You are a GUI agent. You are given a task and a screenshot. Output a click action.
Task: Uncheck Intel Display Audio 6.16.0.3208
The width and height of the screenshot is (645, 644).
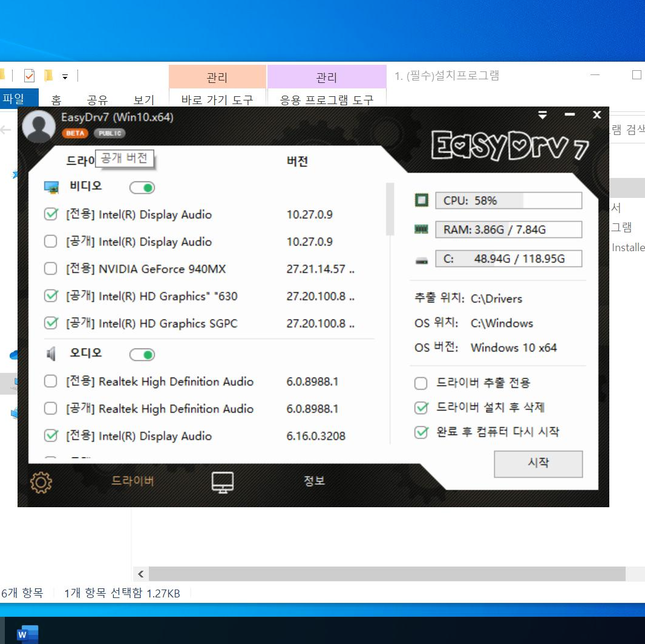pos(51,436)
